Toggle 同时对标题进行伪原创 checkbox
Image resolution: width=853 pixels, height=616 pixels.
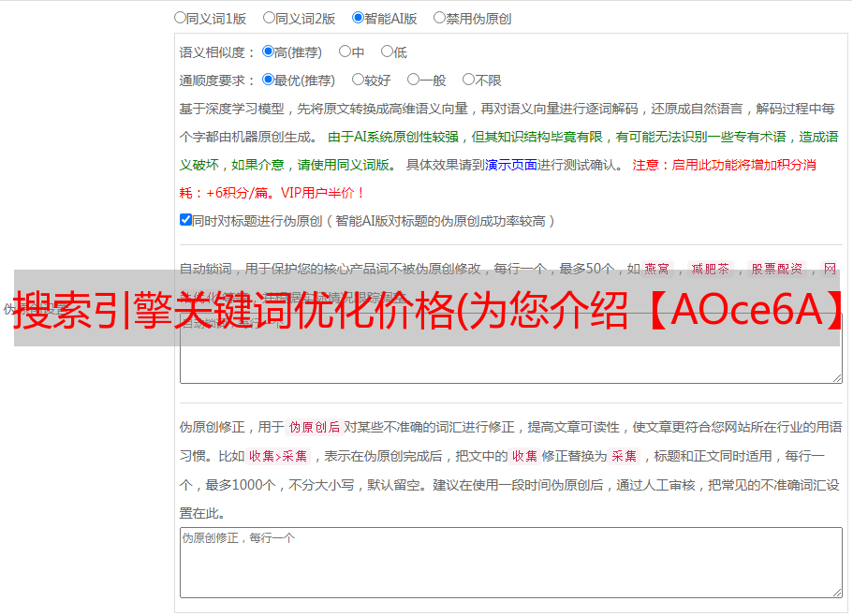(x=185, y=220)
